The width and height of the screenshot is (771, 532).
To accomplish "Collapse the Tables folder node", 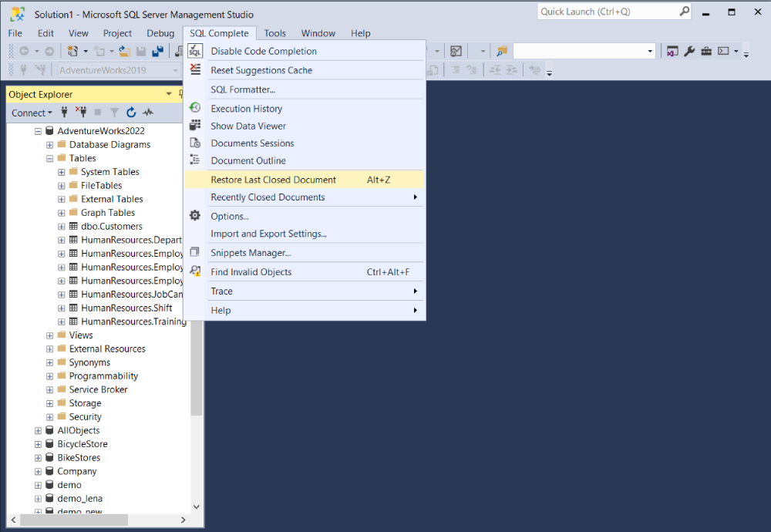I will point(49,158).
